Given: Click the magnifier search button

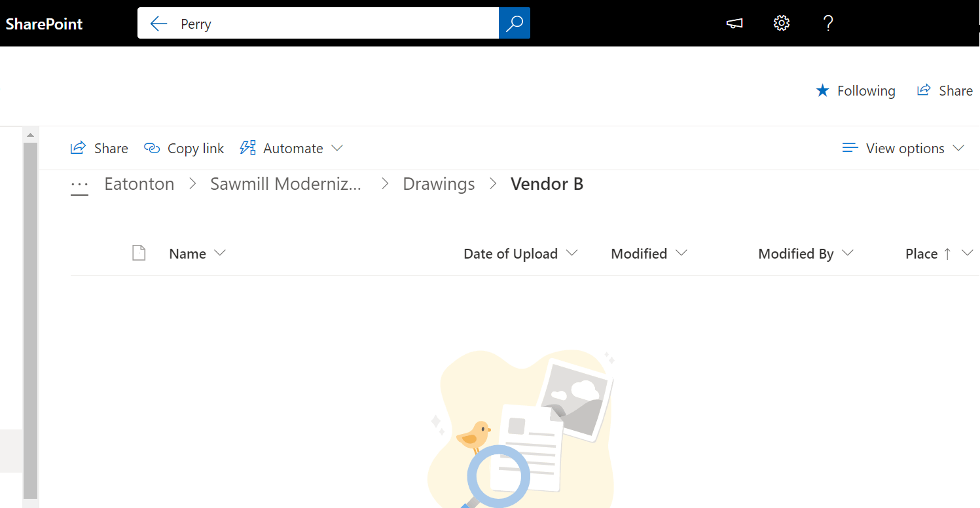Looking at the screenshot, I should pos(515,24).
